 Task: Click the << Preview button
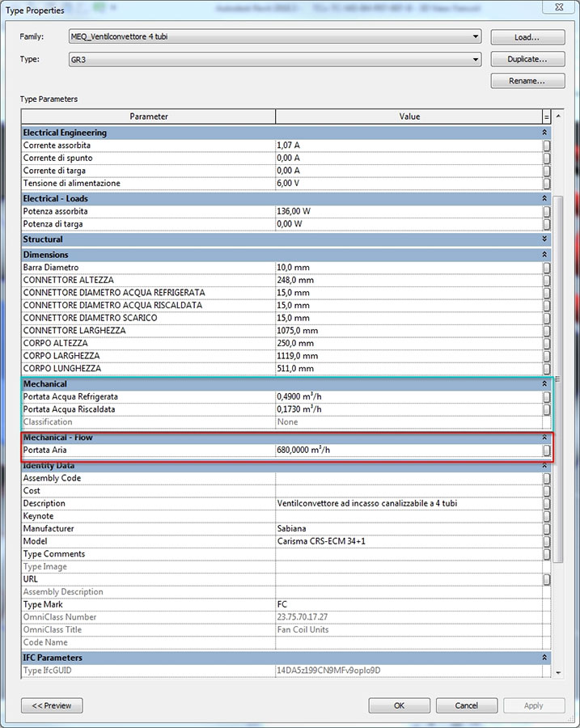(52, 705)
